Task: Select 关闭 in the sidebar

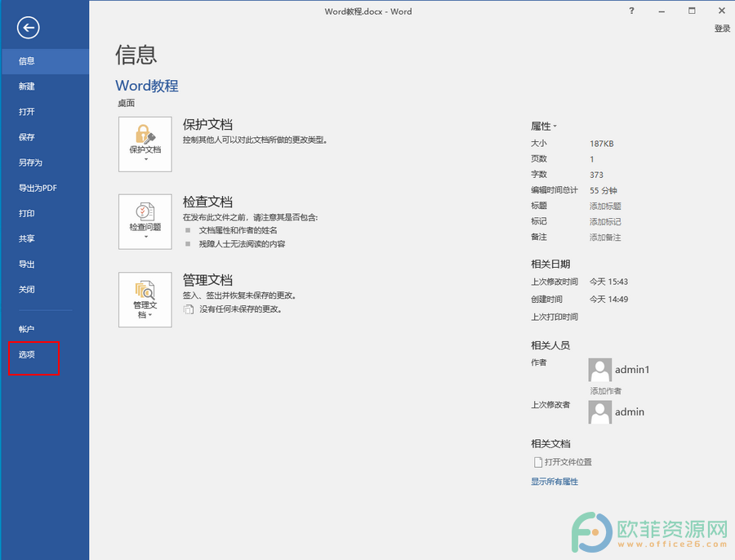Action: click(45, 289)
